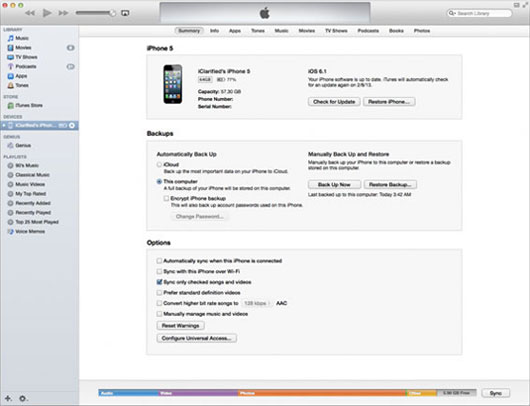This screenshot has height=406, width=530.
Task: Click the Restore iPhone button
Action: (389, 102)
